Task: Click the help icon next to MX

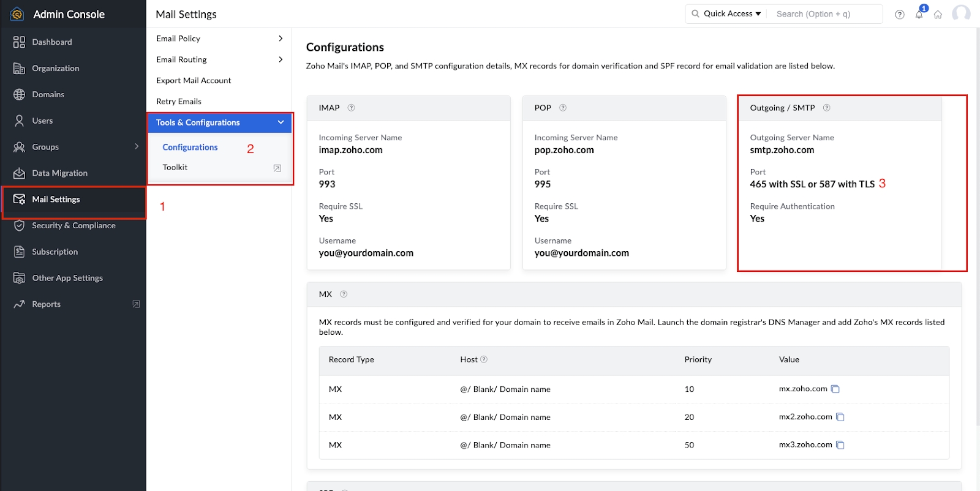Action: [x=344, y=294]
